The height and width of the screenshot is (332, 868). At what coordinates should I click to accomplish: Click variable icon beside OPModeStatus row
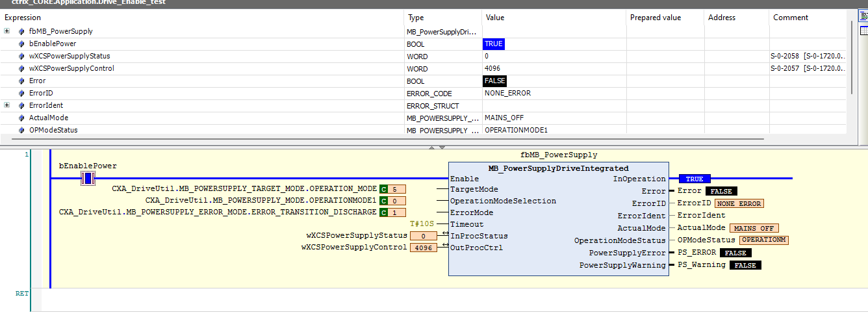click(21, 131)
